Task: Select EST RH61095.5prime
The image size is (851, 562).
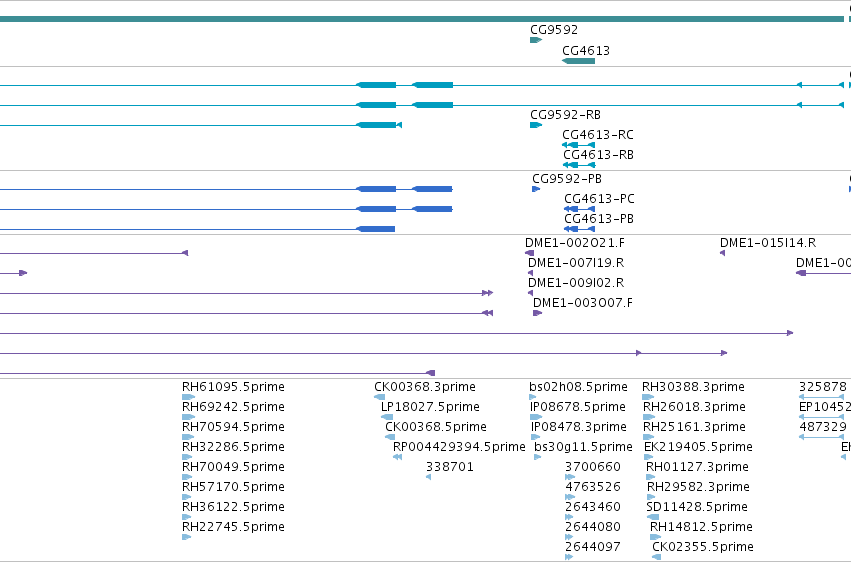Action: click(x=233, y=387)
